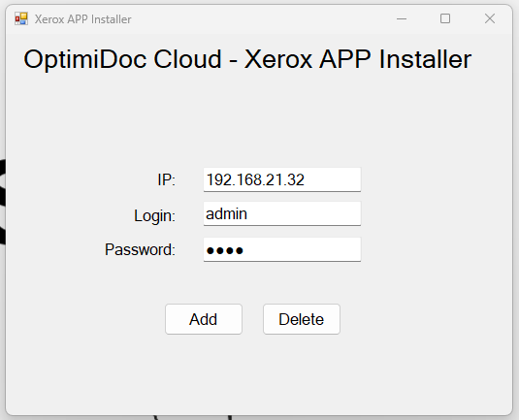Click the 'OptimiDoc Cloud - Xerox APP Installer' heading
The image size is (519, 420).
point(247,59)
